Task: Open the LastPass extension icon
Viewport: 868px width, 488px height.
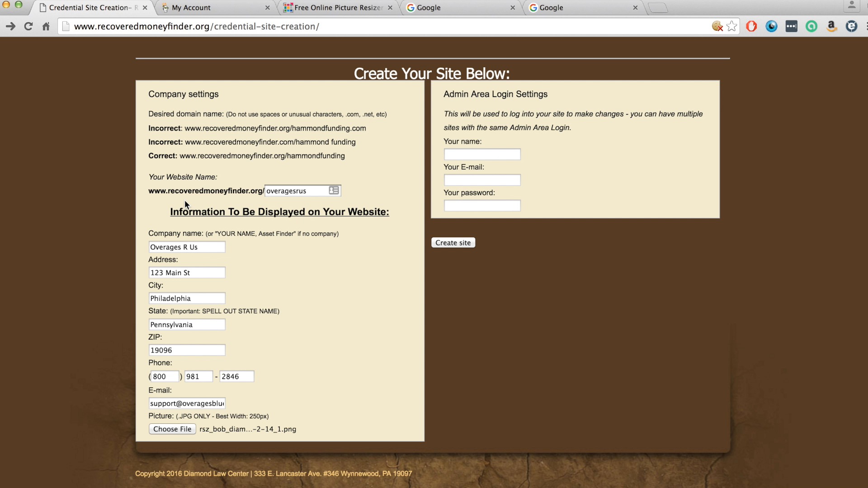Action: click(791, 26)
